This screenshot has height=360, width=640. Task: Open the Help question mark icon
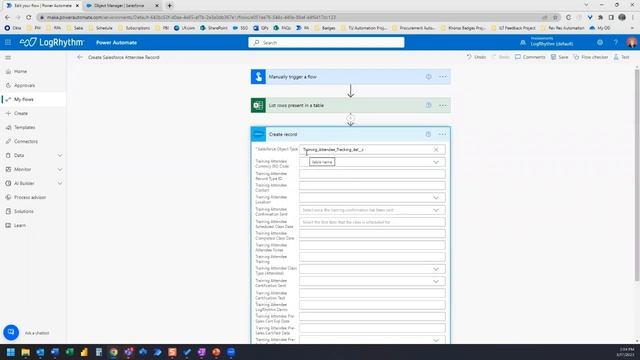616,42
